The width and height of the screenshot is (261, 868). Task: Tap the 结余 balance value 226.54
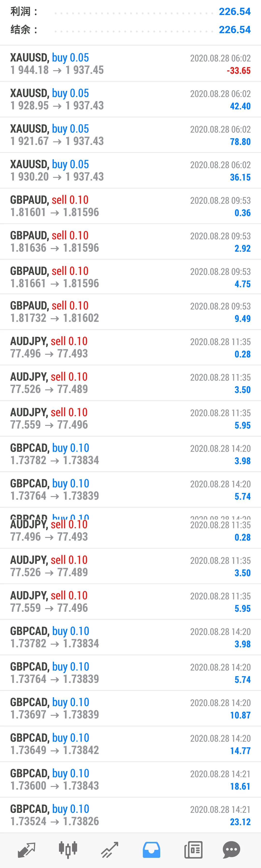click(x=235, y=30)
